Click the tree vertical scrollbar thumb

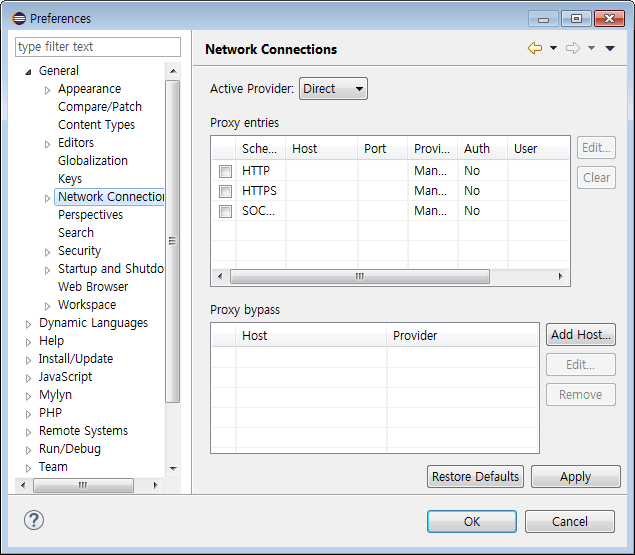(173, 241)
